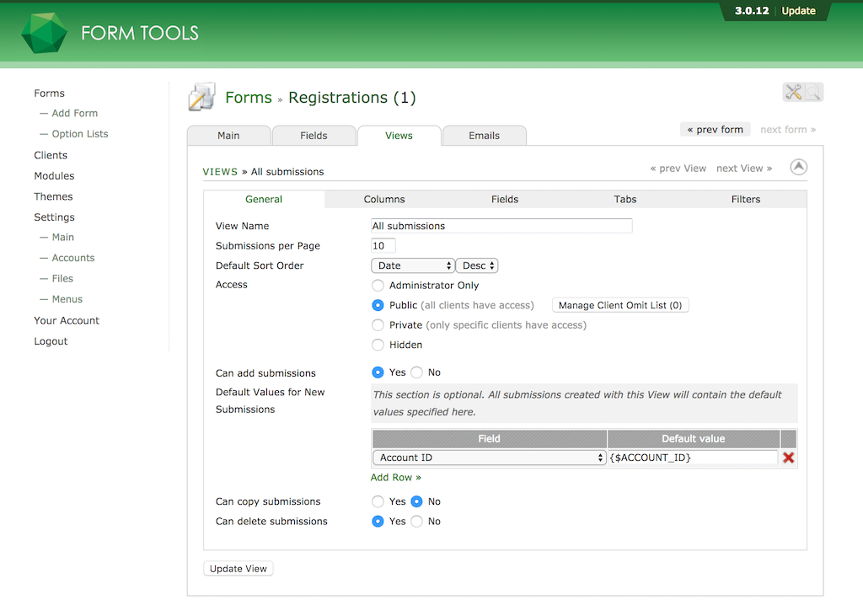Select Public access option

[x=378, y=305]
